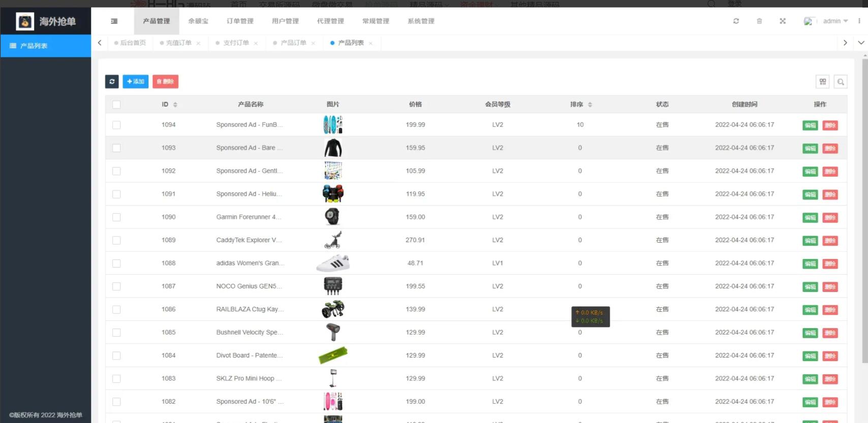The height and width of the screenshot is (423, 868).
Task: Click the blue 添加 add button
Action: [x=136, y=82]
